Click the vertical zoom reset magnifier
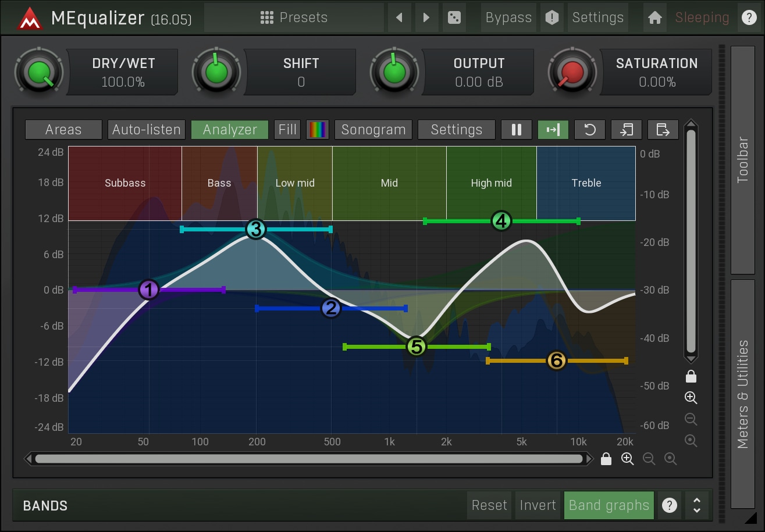 click(x=691, y=440)
